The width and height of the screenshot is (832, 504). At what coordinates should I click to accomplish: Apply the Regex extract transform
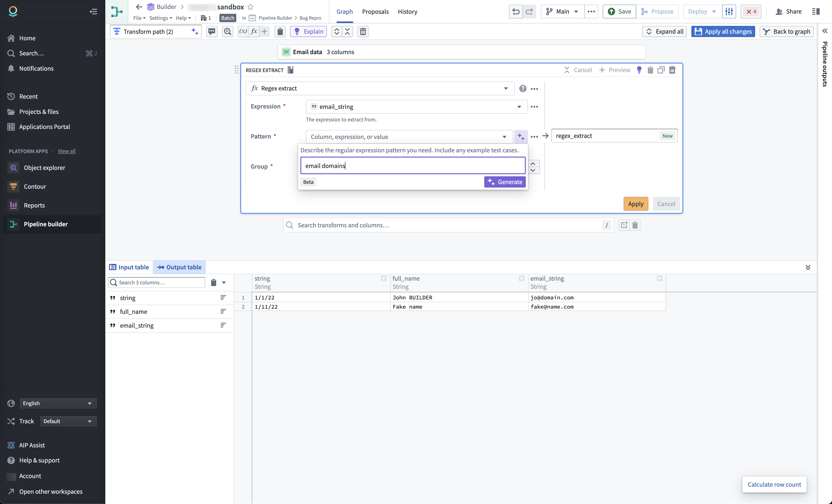pos(635,204)
